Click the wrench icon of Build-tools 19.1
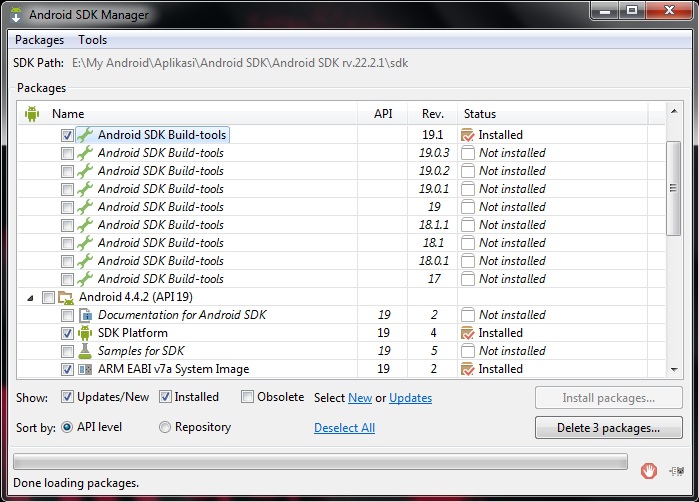 tap(85, 135)
